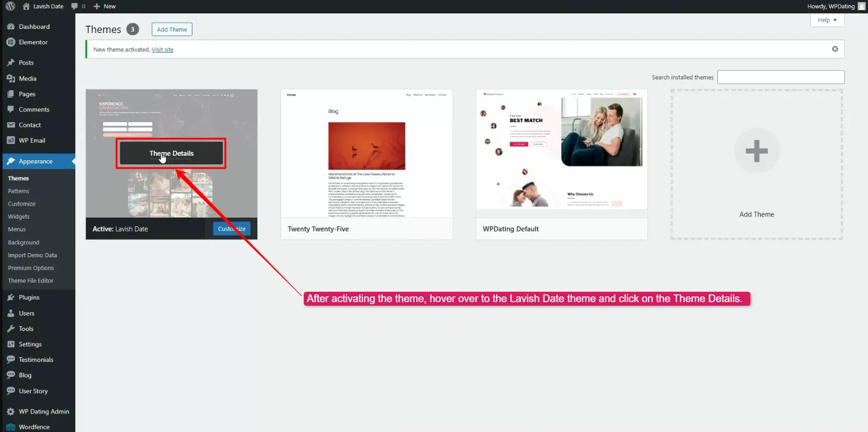
Task: Open the New content menu in admin bar
Action: click(105, 6)
